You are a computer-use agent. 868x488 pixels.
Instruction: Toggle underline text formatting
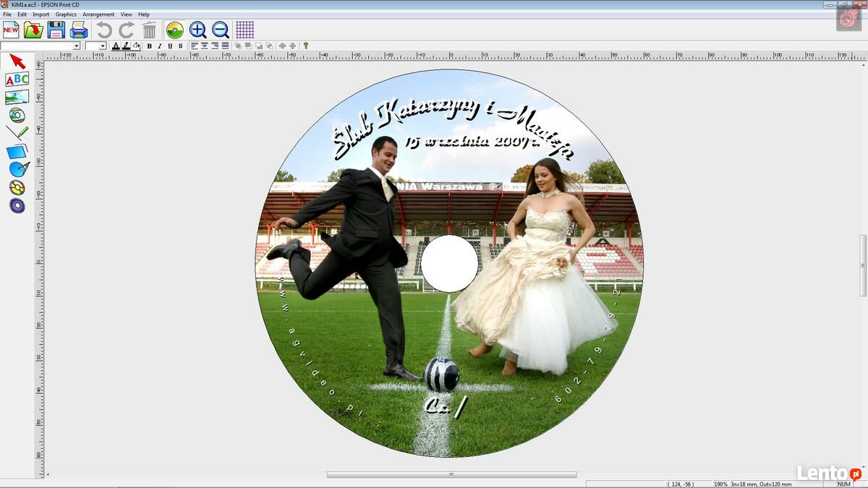[x=170, y=46]
